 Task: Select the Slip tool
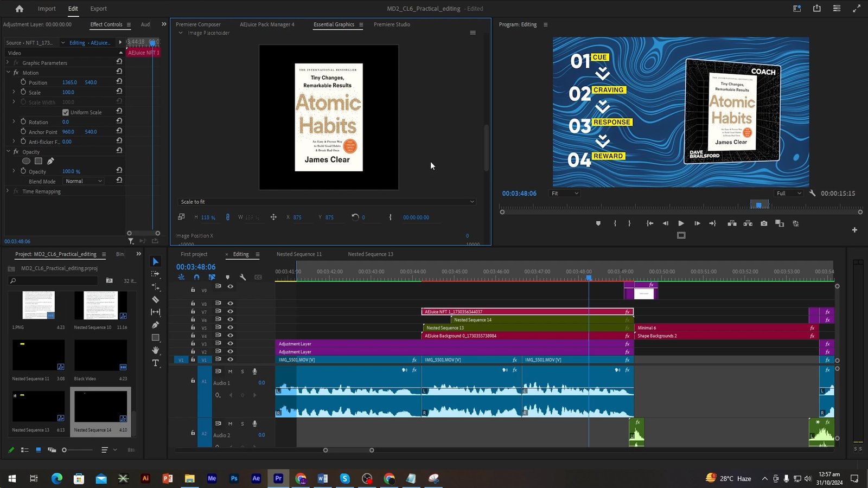(x=156, y=312)
